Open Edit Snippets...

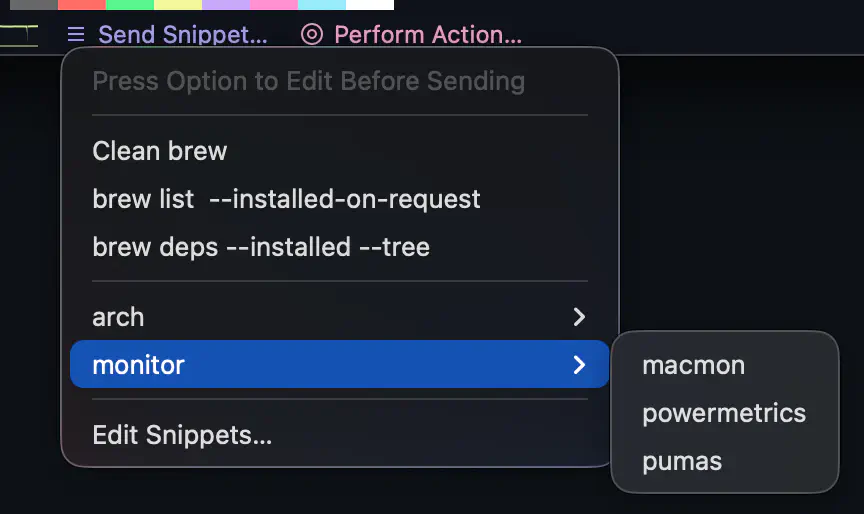[x=182, y=435]
